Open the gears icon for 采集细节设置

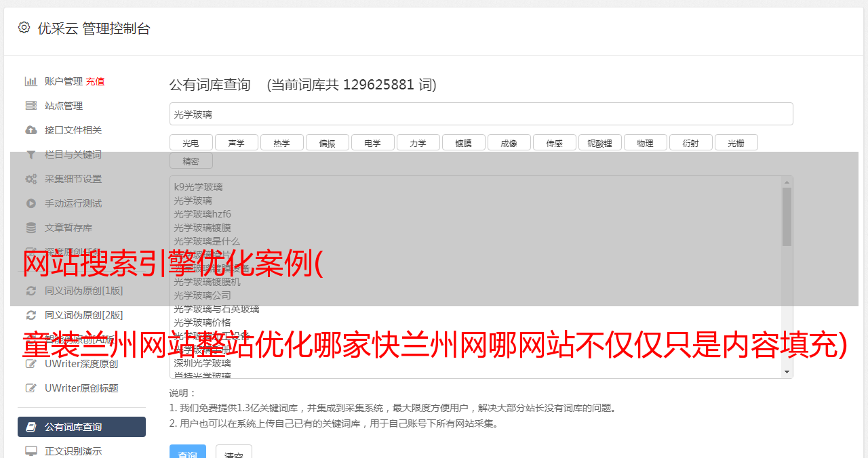click(x=31, y=179)
